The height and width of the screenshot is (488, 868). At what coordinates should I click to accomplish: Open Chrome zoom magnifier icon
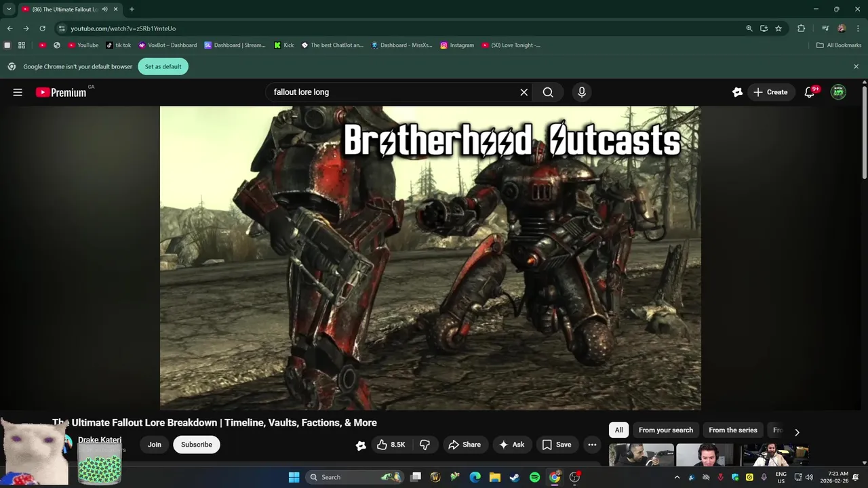[749, 28]
